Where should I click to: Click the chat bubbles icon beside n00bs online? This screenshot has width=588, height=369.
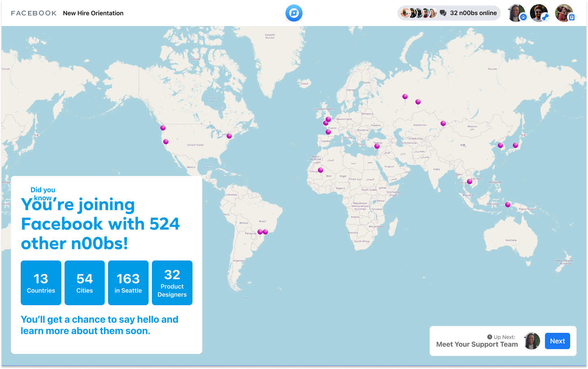click(442, 13)
